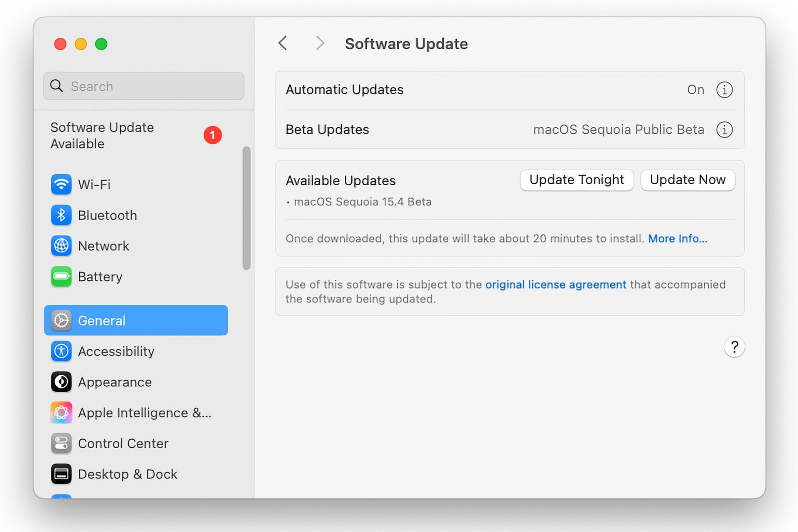This screenshot has width=798, height=532.
Task: Select the Network globe icon
Action: [x=61, y=246]
